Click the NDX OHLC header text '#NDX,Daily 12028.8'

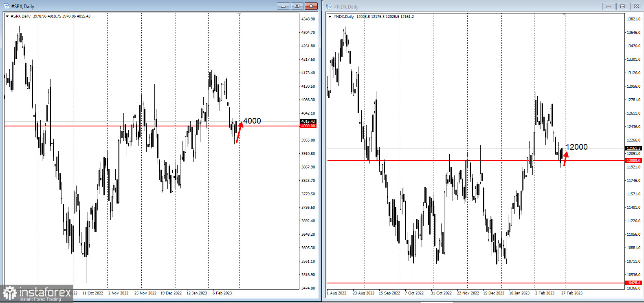352,17
